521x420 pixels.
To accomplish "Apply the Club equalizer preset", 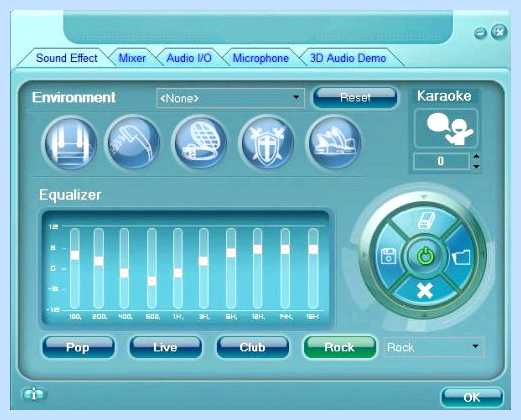I will pos(252,347).
